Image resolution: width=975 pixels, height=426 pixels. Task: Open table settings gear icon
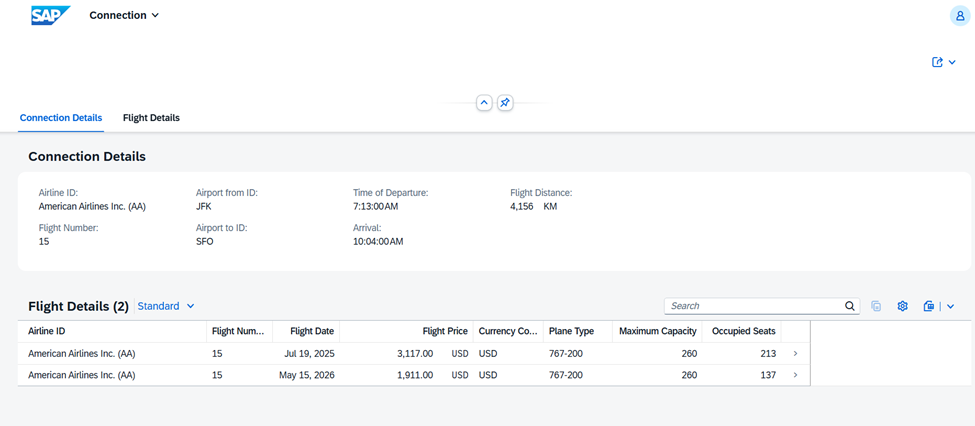[x=902, y=306]
